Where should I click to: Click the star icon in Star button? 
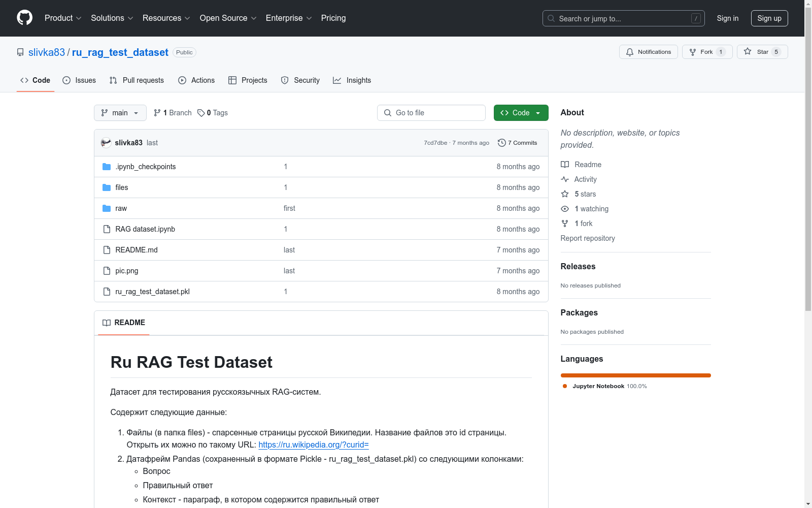click(748, 51)
